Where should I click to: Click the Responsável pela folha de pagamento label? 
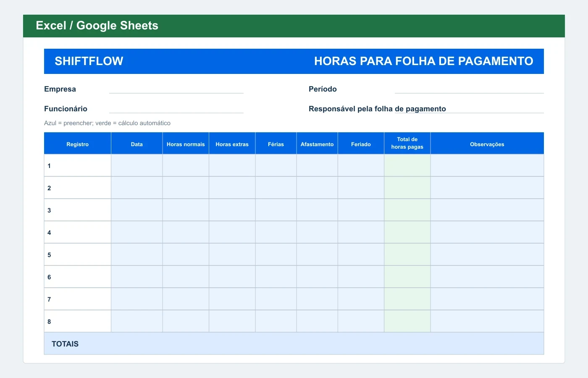pyautogui.click(x=377, y=109)
